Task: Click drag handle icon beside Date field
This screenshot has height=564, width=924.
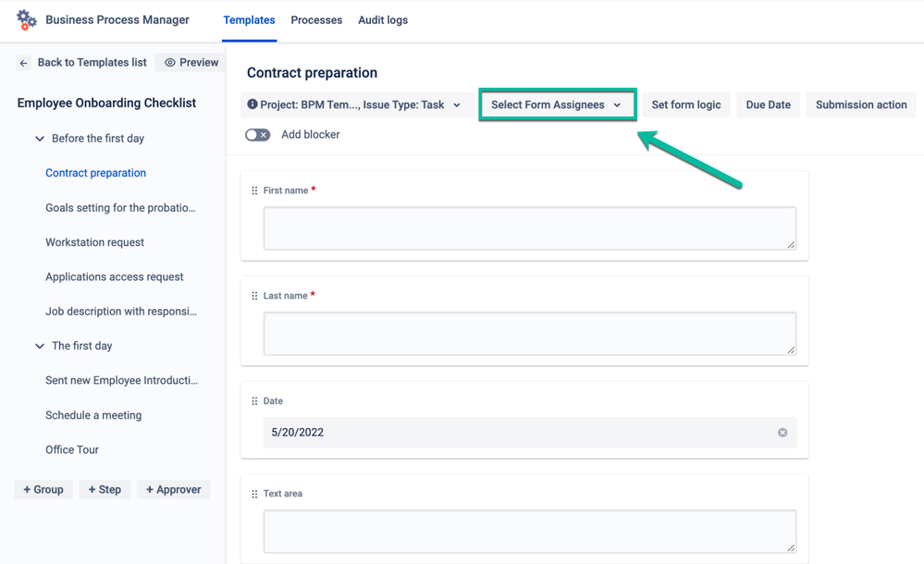Action: 254,401
